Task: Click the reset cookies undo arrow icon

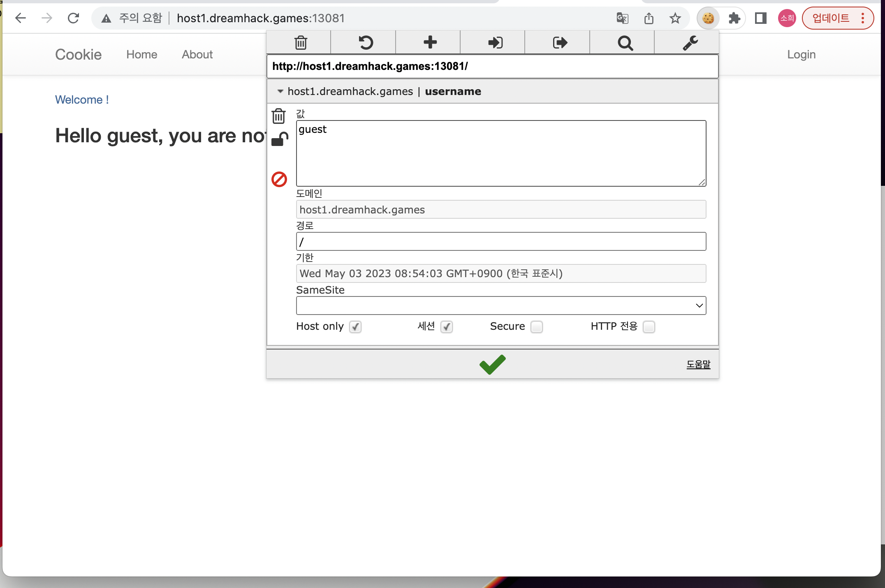Action: 365,42
